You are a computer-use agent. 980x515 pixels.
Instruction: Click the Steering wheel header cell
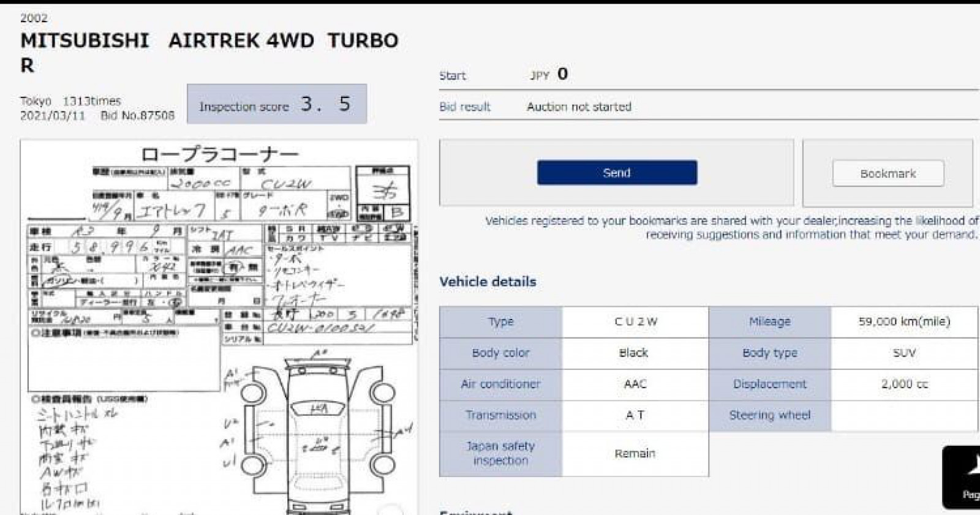pyautogui.click(x=770, y=415)
